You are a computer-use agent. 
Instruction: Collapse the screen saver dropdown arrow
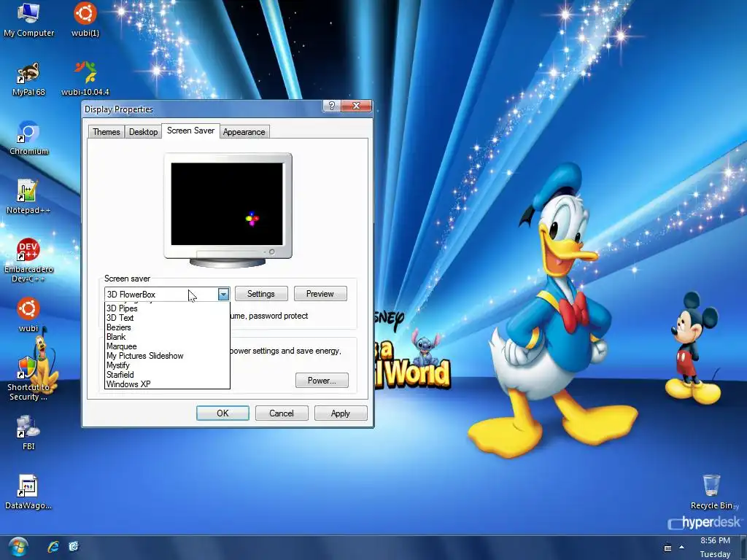223,295
